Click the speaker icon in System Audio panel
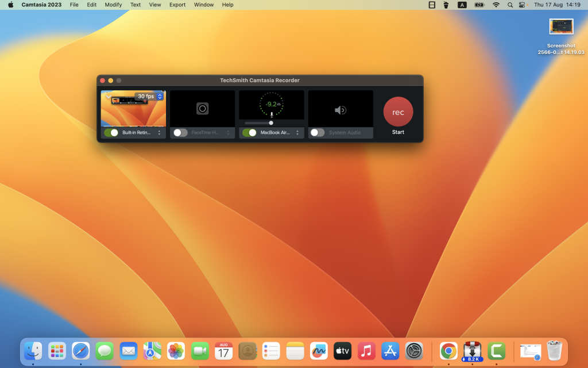This screenshot has width=588, height=368. coord(341,110)
